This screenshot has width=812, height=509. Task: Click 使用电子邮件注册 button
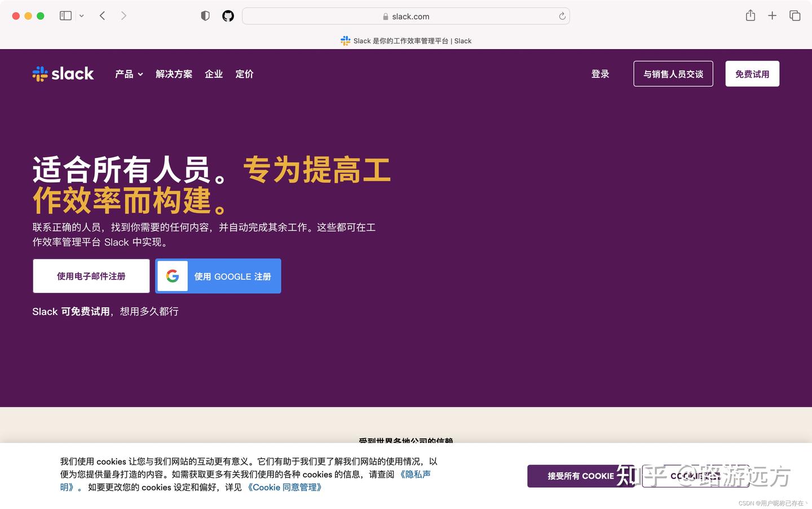tap(91, 276)
